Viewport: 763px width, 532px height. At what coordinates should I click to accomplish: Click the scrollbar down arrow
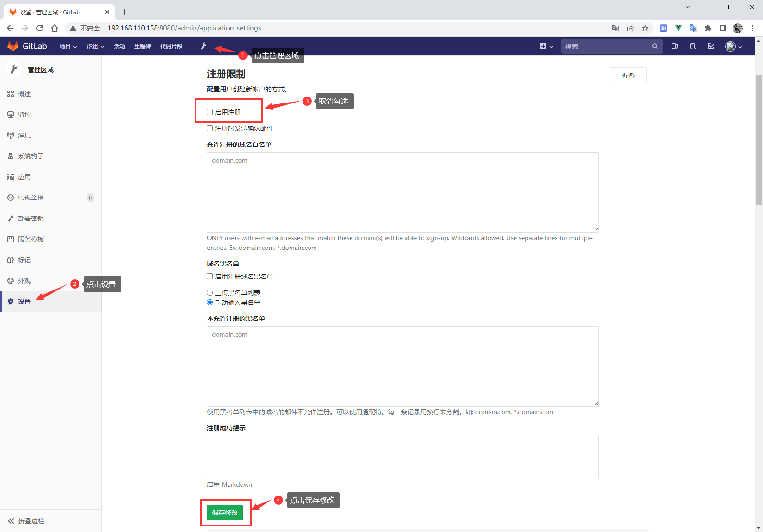(758, 528)
